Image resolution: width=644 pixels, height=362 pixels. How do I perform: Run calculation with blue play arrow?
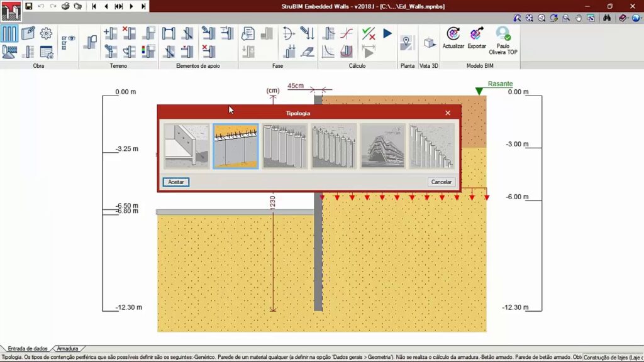387,34
